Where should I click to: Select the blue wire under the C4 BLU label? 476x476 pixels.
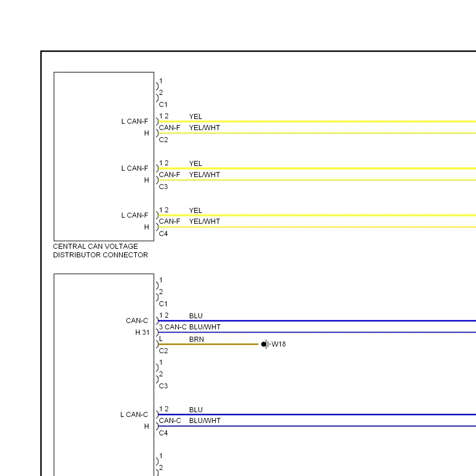click(x=317, y=414)
